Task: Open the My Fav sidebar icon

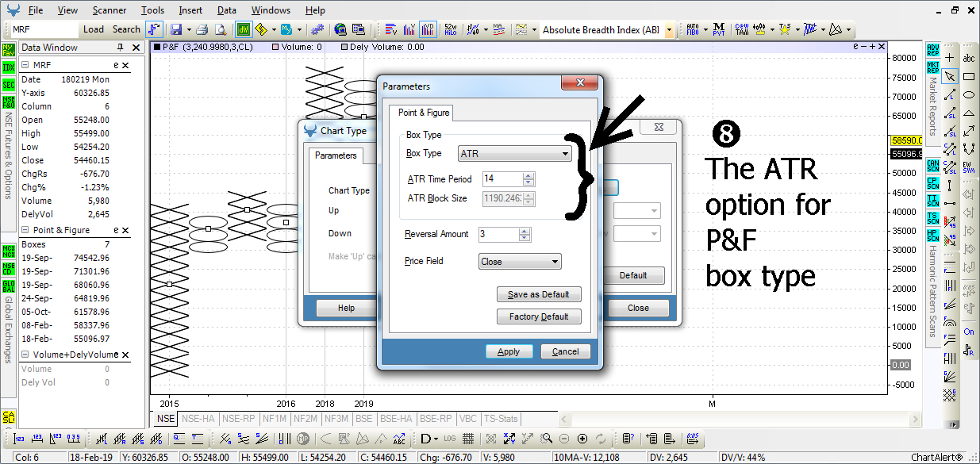Action: tap(9, 49)
